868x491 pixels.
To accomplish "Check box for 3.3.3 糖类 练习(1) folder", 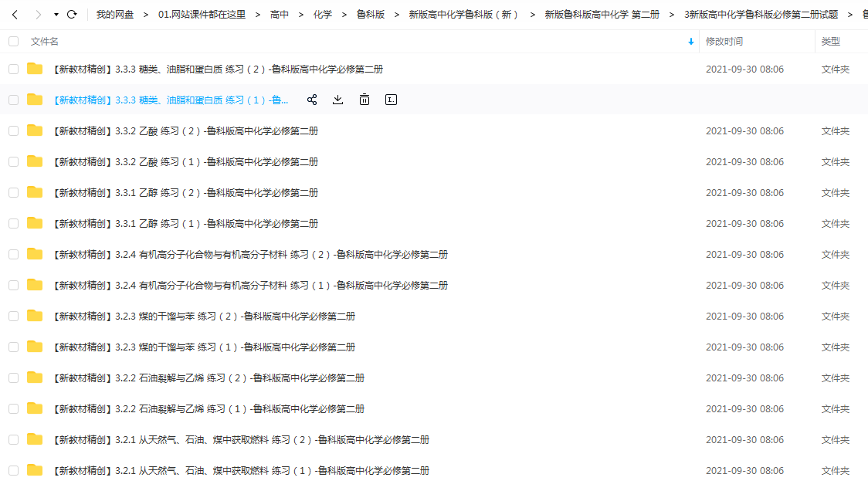I will (14, 100).
